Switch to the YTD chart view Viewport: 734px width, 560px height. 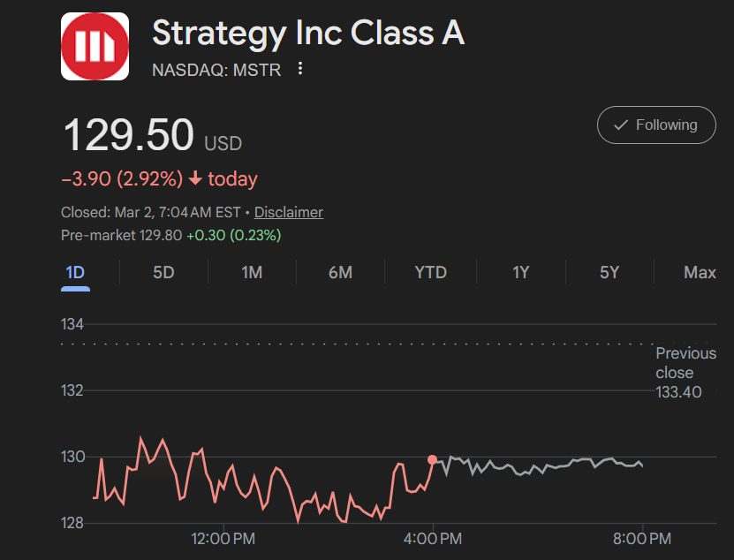(x=430, y=272)
